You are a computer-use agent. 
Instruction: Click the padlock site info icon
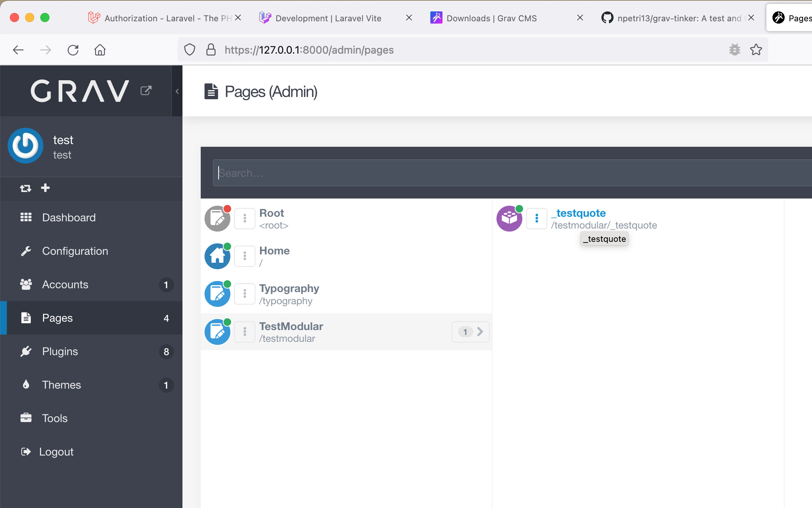click(x=211, y=50)
